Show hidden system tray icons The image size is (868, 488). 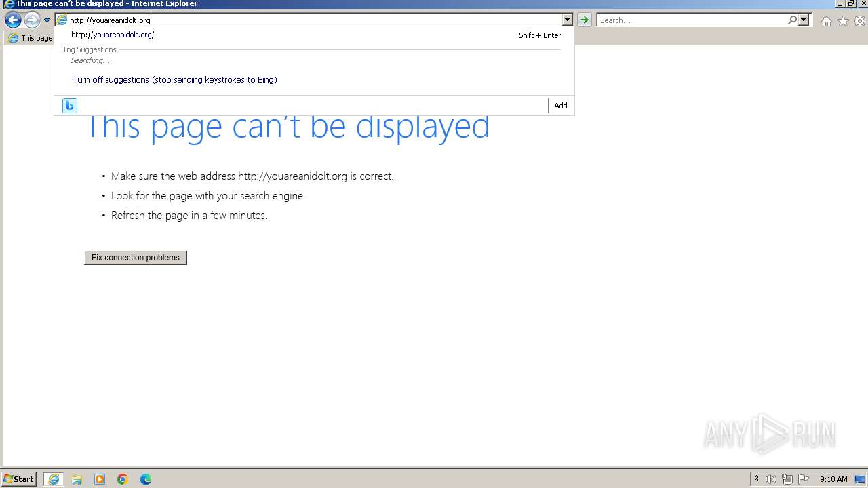tap(756, 479)
